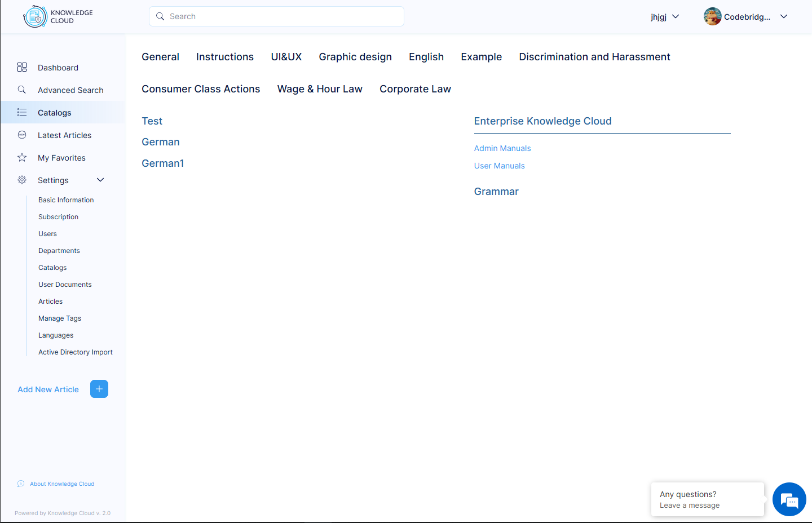Open My Favorites star icon
The width and height of the screenshot is (812, 523).
22,157
